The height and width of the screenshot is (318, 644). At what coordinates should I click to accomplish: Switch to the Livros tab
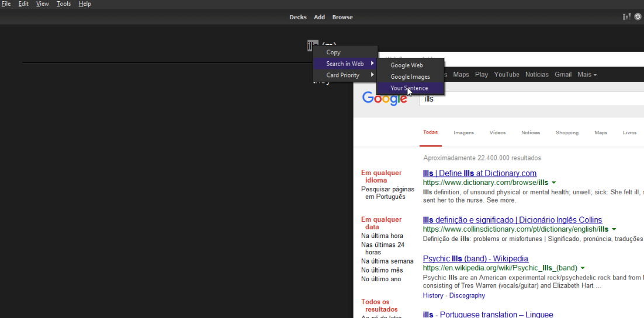(x=629, y=132)
